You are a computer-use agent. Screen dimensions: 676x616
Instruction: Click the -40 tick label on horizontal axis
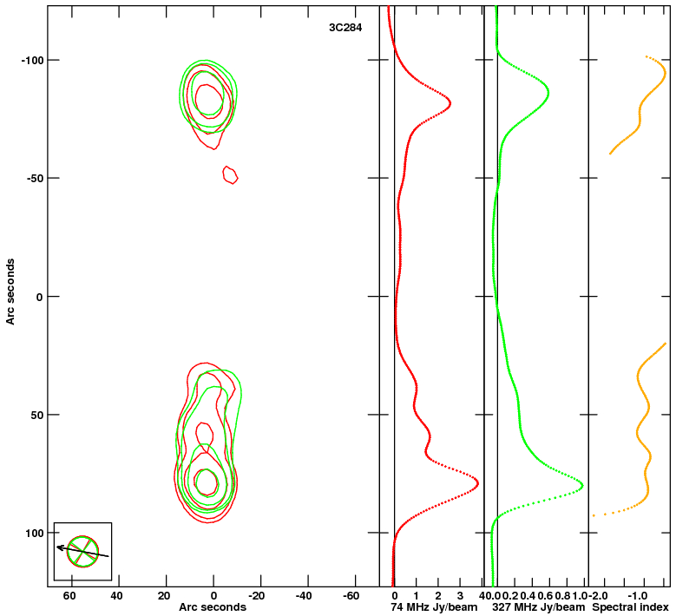[304, 596]
